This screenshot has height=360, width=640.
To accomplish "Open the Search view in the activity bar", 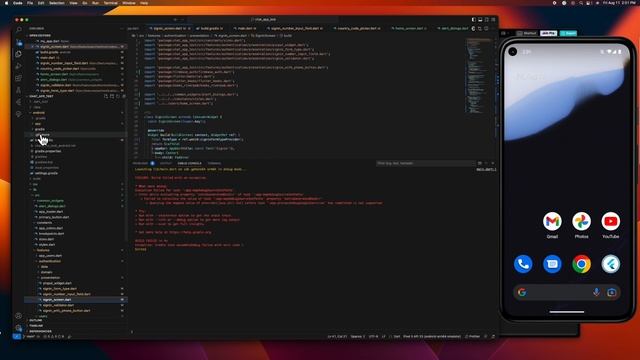I will (x=19, y=29).
